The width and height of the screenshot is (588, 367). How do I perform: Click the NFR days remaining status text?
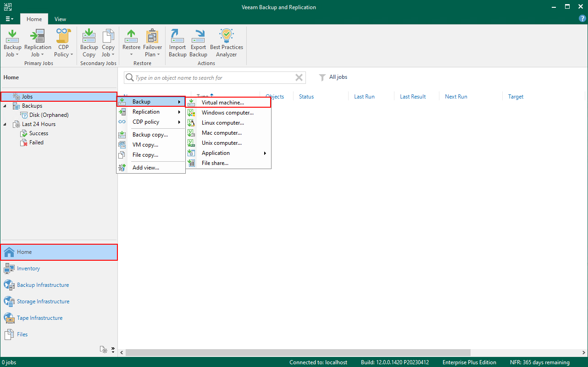point(540,362)
